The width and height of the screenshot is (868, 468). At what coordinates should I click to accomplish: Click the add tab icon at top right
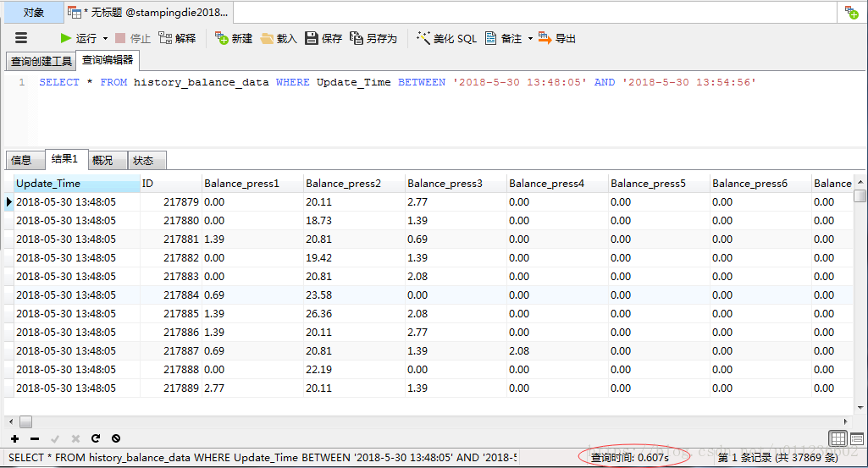[851, 12]
